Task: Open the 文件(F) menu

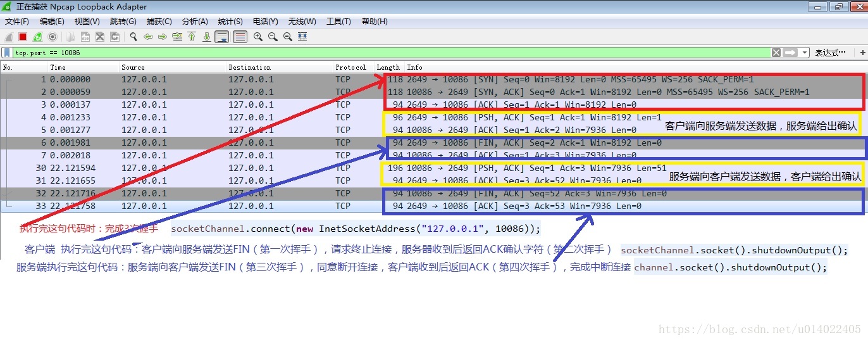Action: pyautogui.click(x=17, y=22)
